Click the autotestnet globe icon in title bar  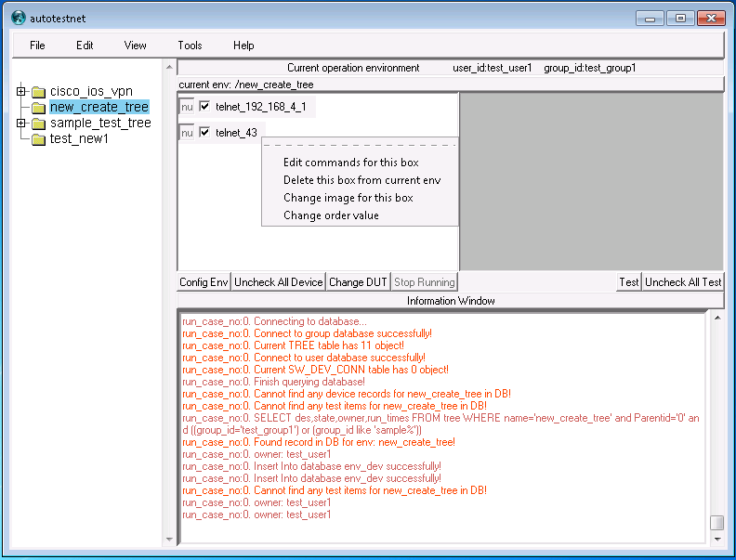[18, 17]
